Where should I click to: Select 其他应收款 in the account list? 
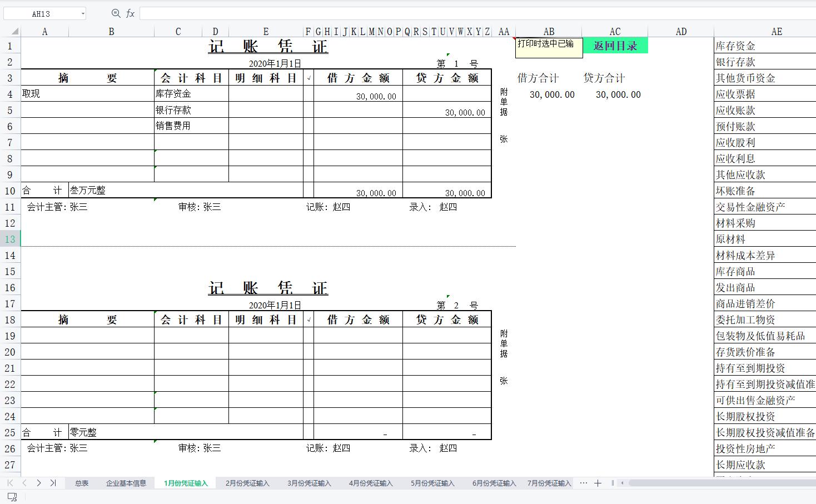[x=765, y=174]
